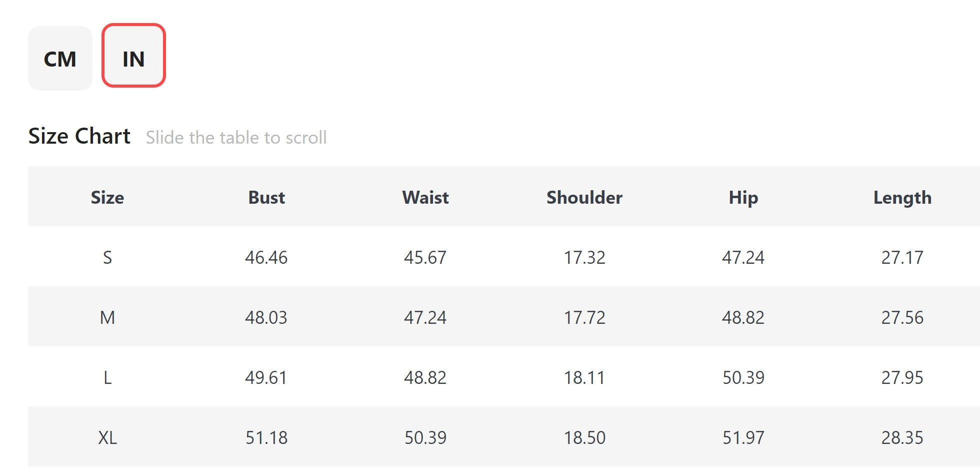Click the 'Slide the table to scroll' hint
The image size is (980, 468).
pos(236,138)
